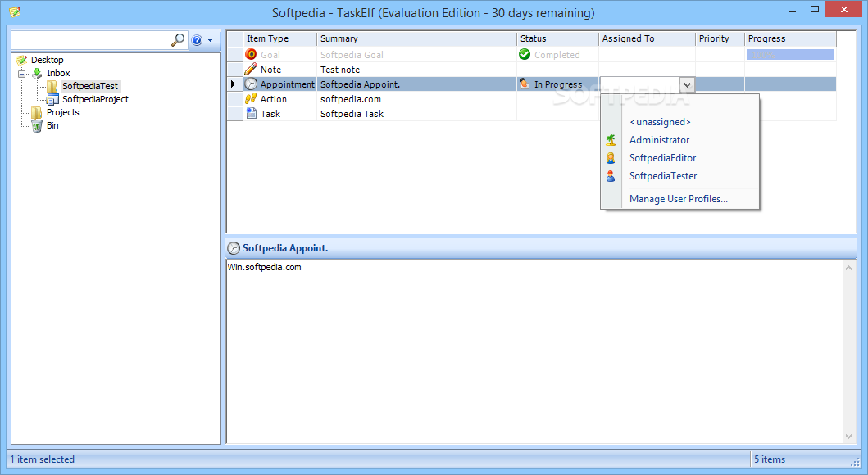
Task: Click the 'In Progress' status text
Action: (558, 84)
